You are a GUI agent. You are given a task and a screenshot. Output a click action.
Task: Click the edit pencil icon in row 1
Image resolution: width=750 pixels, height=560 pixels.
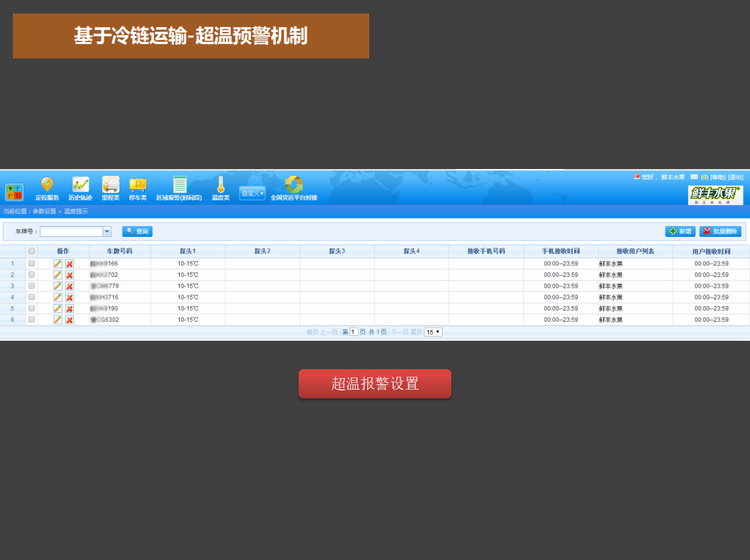58,263
